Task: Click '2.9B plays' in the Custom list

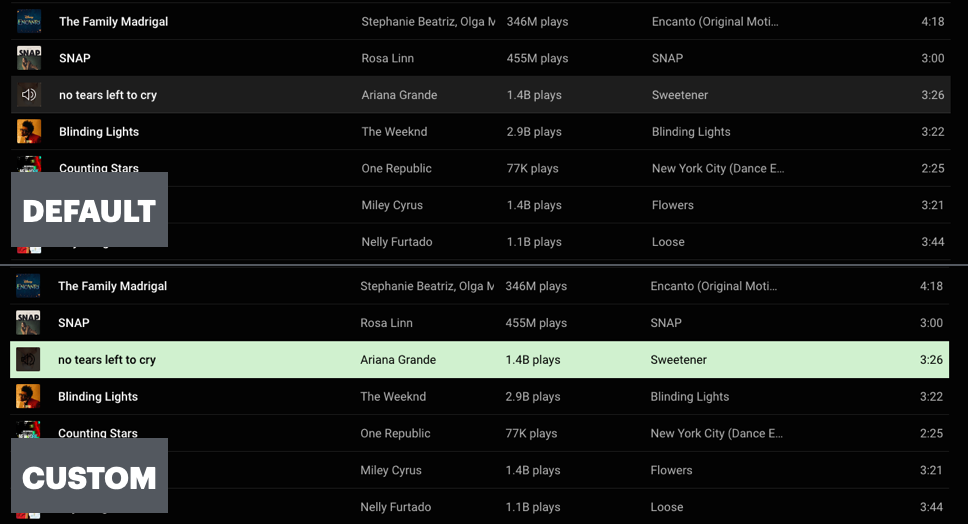Action: pyautogui.click(x=533, y=396)
